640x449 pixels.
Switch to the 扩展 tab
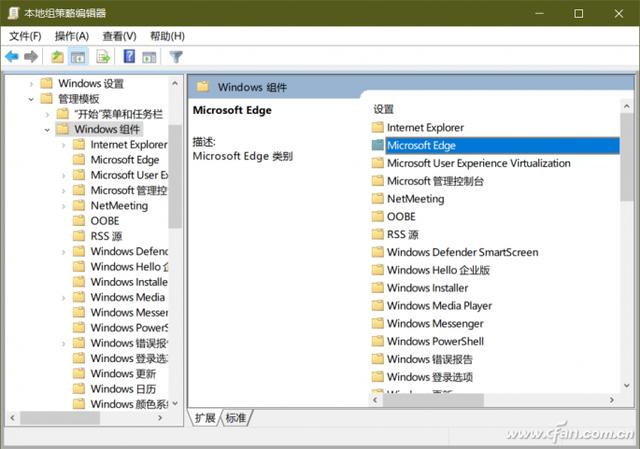(205, 418)
